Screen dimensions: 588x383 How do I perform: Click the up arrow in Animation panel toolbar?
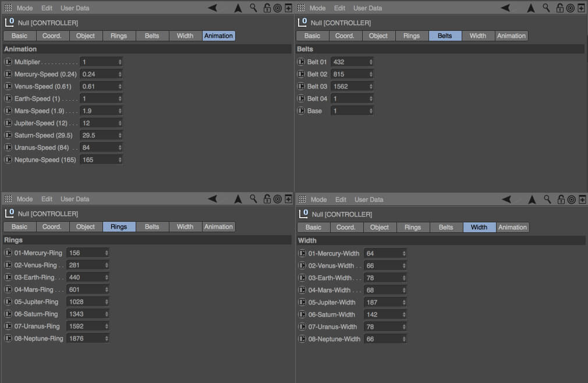pyautogui.click(x=238, y=8)
